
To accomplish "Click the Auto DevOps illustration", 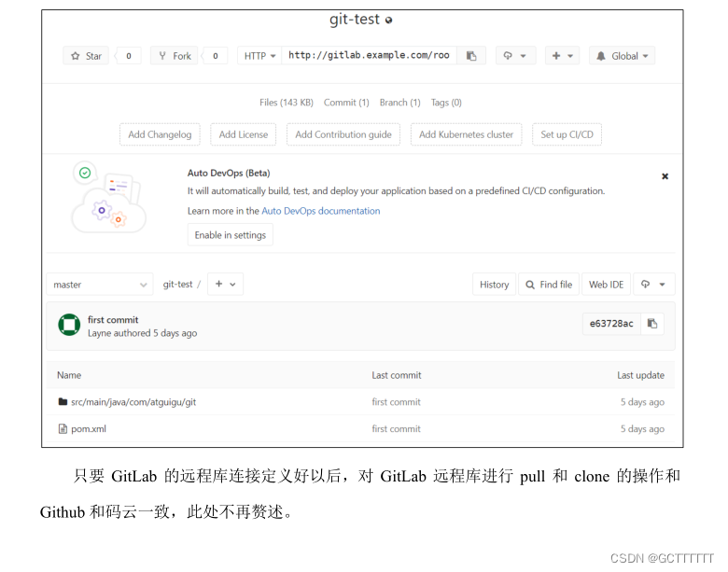I will click(108, 197).
